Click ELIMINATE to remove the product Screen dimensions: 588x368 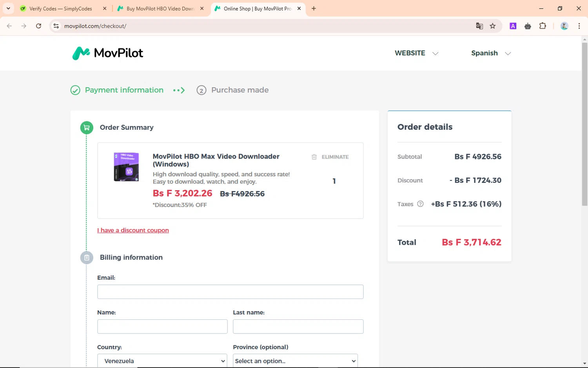pyautogui.click(x=335, y=157)
